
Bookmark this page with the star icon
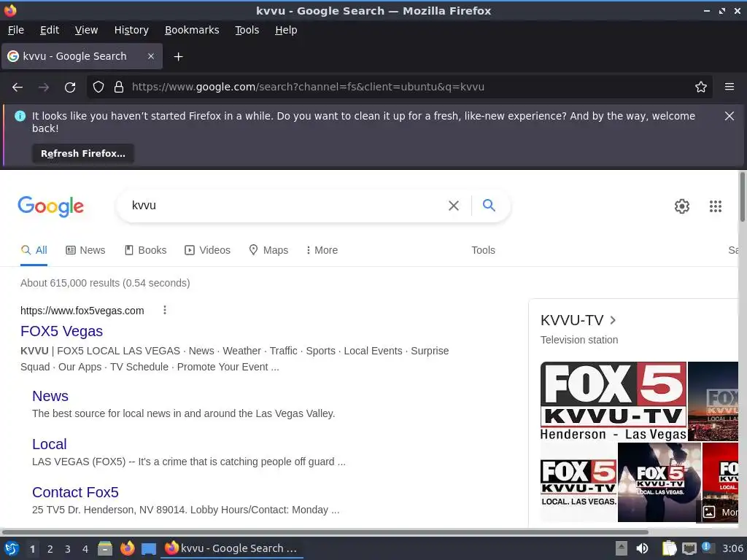click(x=701, y=87)
